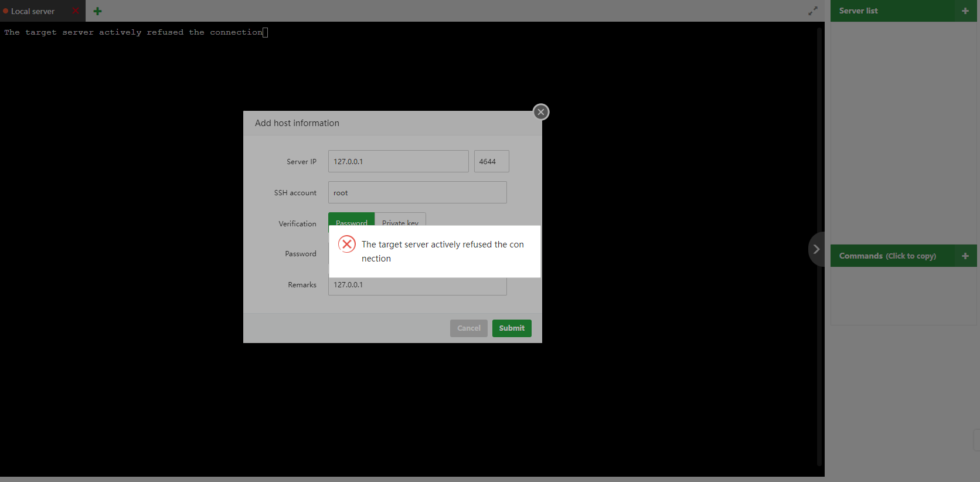Submit the host information

pos(512,328)
